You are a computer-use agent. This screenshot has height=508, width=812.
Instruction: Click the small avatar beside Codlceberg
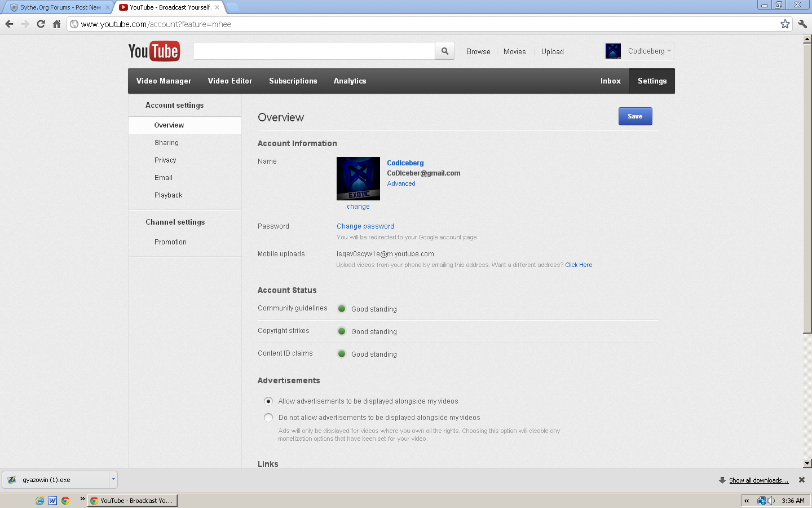tap(613, 51)
